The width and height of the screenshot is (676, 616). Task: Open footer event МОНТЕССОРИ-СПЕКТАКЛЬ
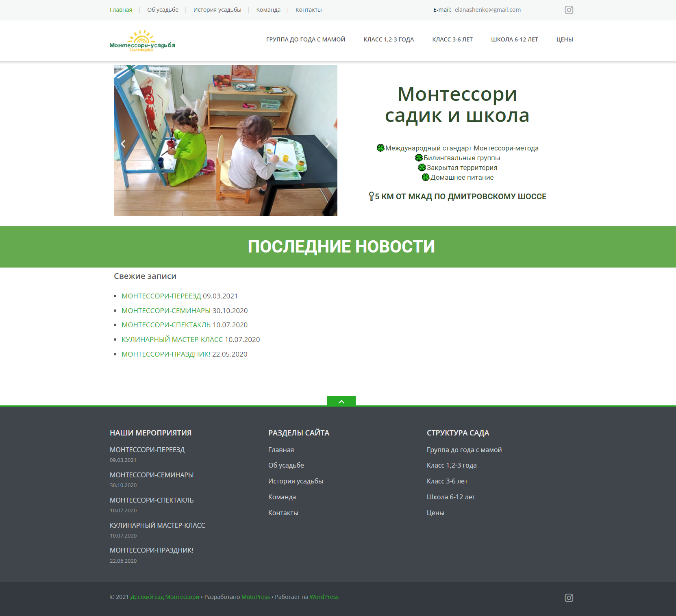pyautogui.click(x=152, y=500)
